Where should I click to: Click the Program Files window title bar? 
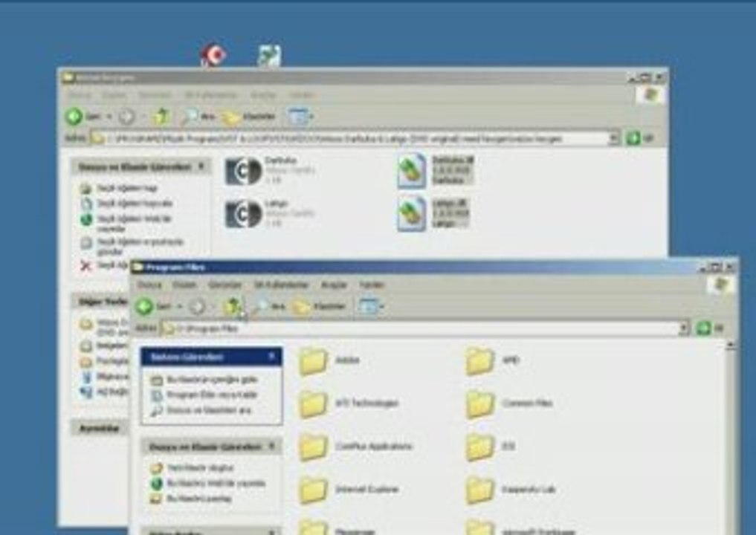click(415, 267)
